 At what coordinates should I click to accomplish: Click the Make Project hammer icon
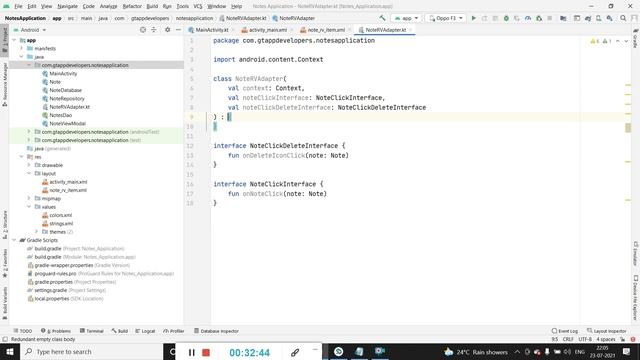[x=382, y=18]
